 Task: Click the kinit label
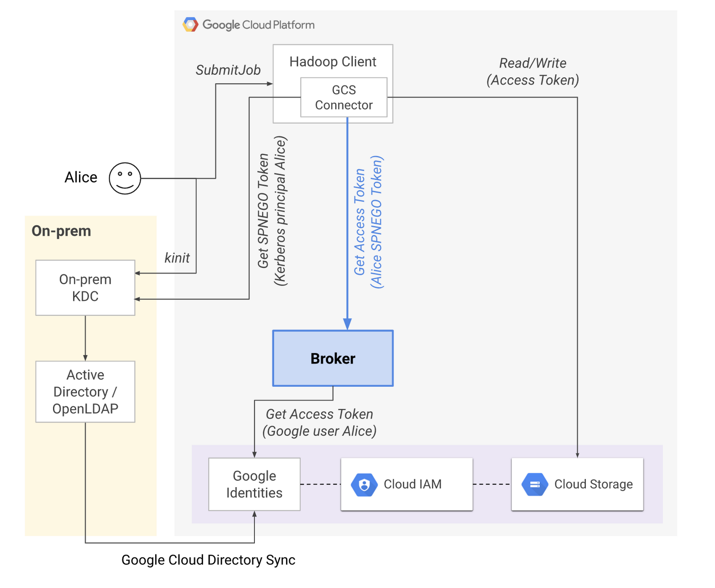177,258
